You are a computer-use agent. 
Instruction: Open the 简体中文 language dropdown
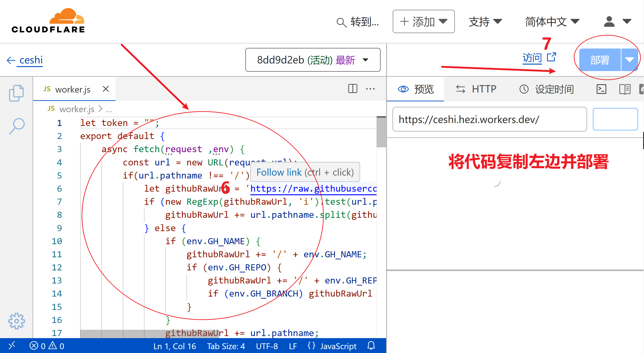tap(552, 22)
